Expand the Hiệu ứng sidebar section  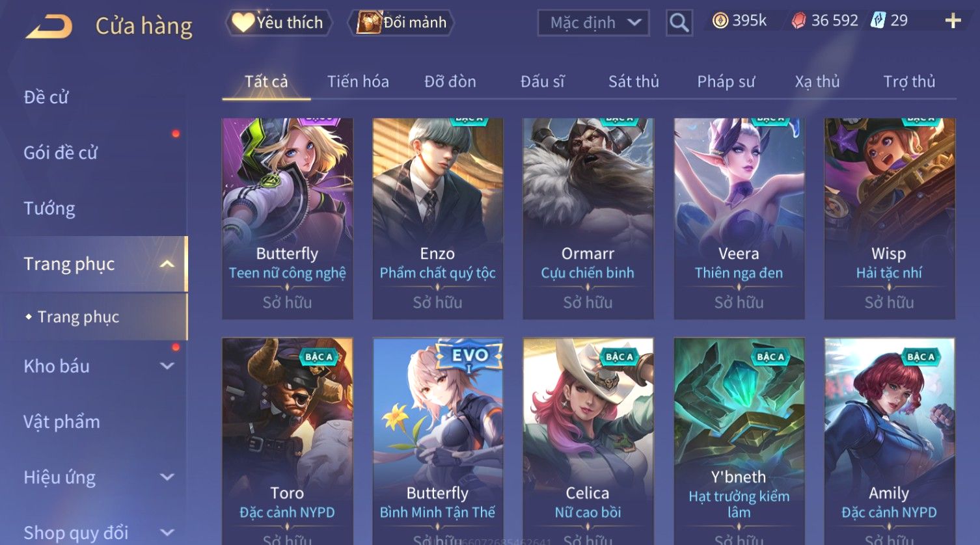(x=167, y=477)
